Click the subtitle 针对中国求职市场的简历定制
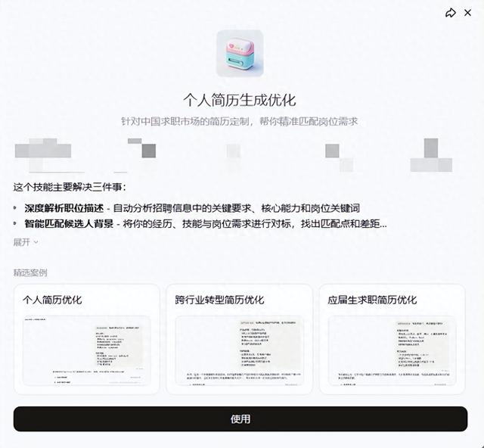The width and height of the screenshot is (484, 448). (x=187, y=121)
